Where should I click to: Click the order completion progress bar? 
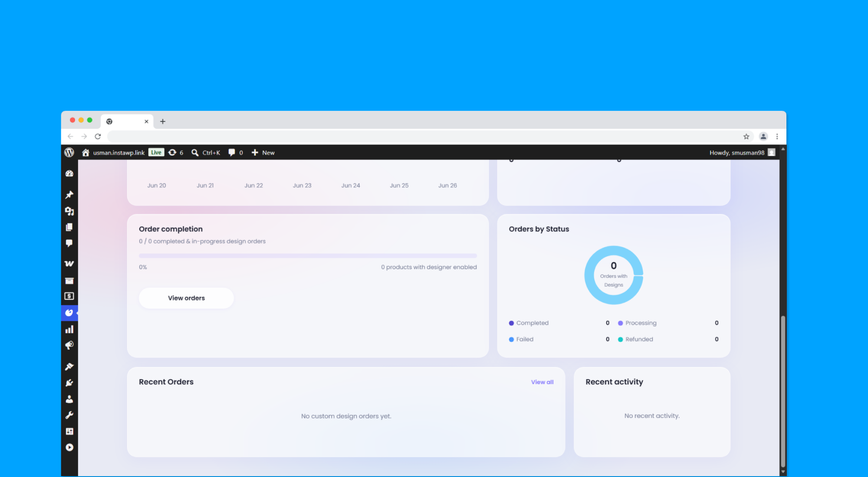click(x=308, y=256)
